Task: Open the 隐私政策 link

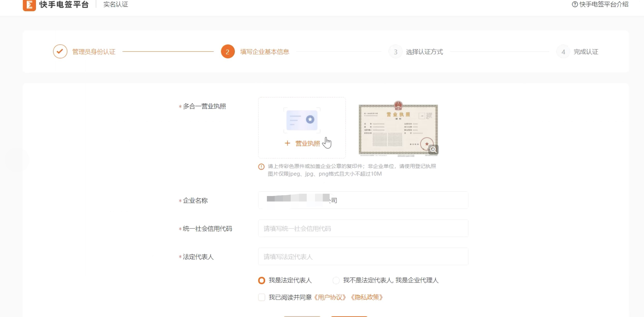Action: 366,297
